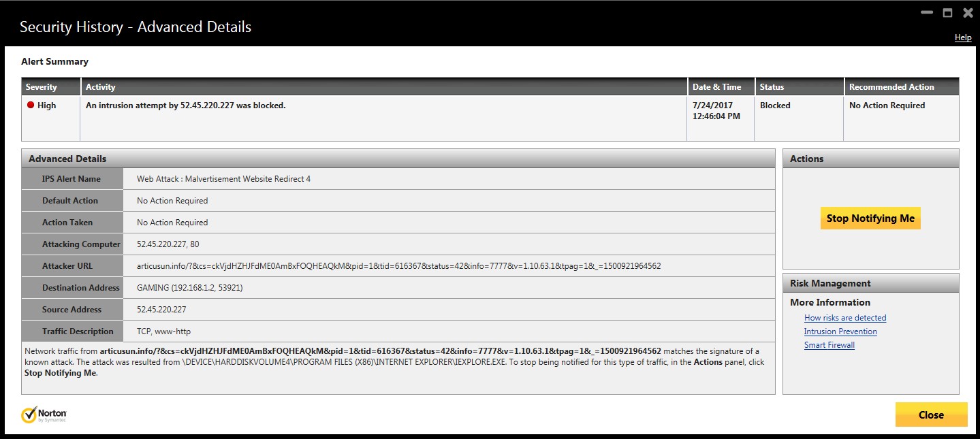The width and height of the screenshot is (980, 439).
Task: Click the Severity column header
Action: point(42,87)
